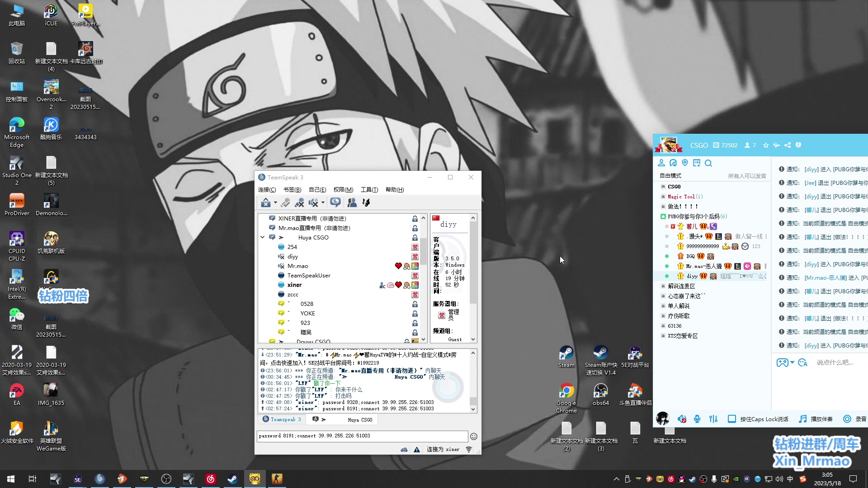Click the search magnifier icon above channel list

708,163
